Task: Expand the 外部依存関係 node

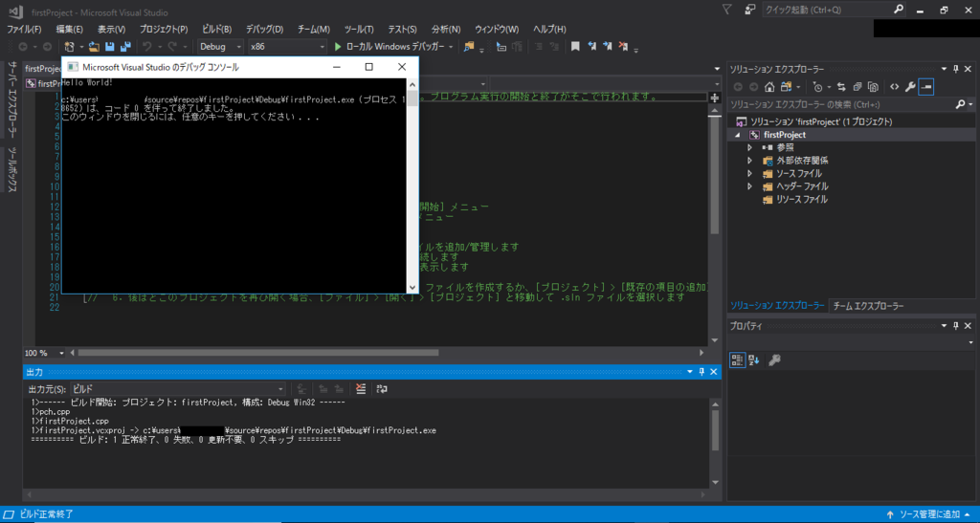Action: pos(750,161)
